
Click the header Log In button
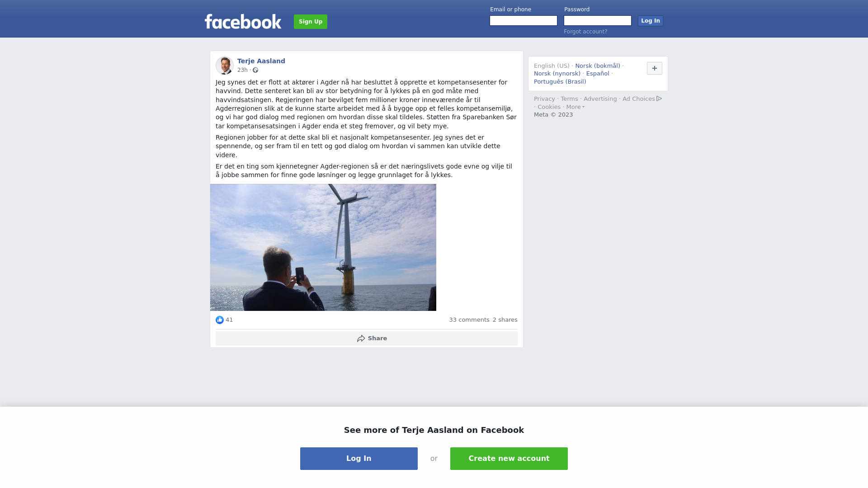[651, 21]
